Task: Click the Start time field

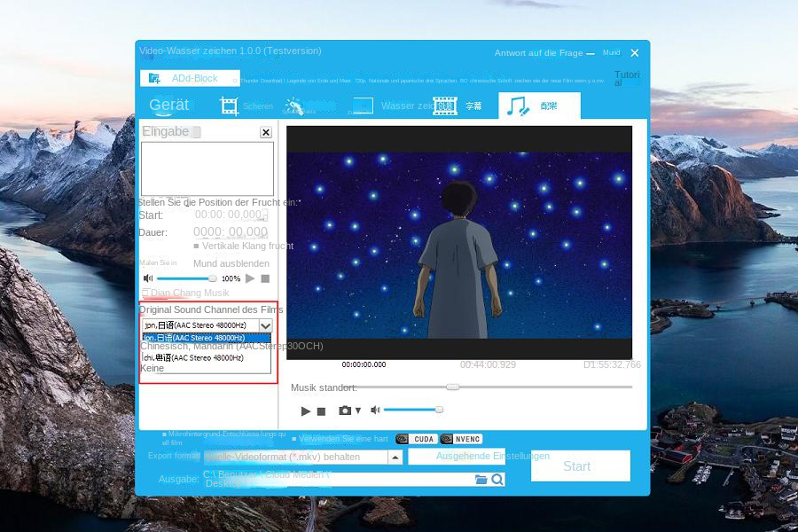Action: point(231,215)
